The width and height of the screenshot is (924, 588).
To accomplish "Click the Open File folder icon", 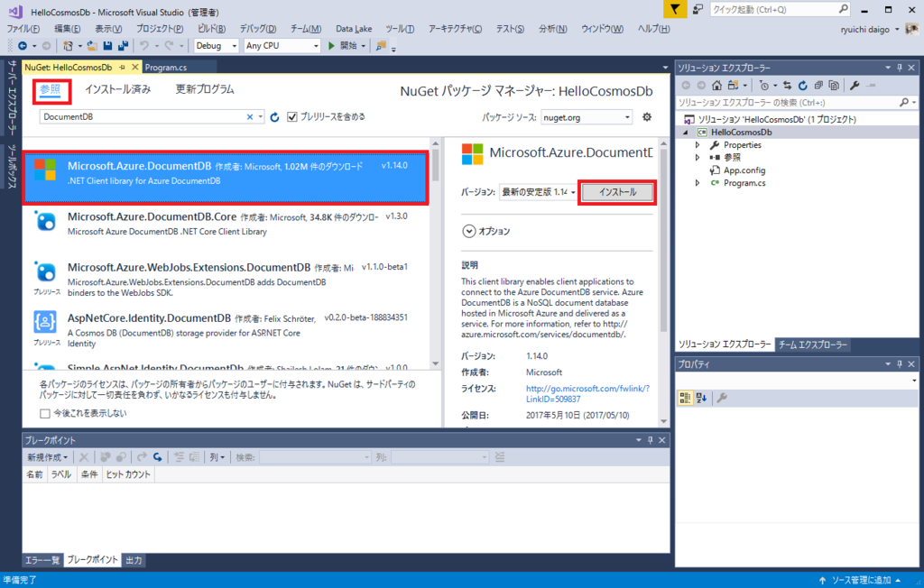I will 92,45.
